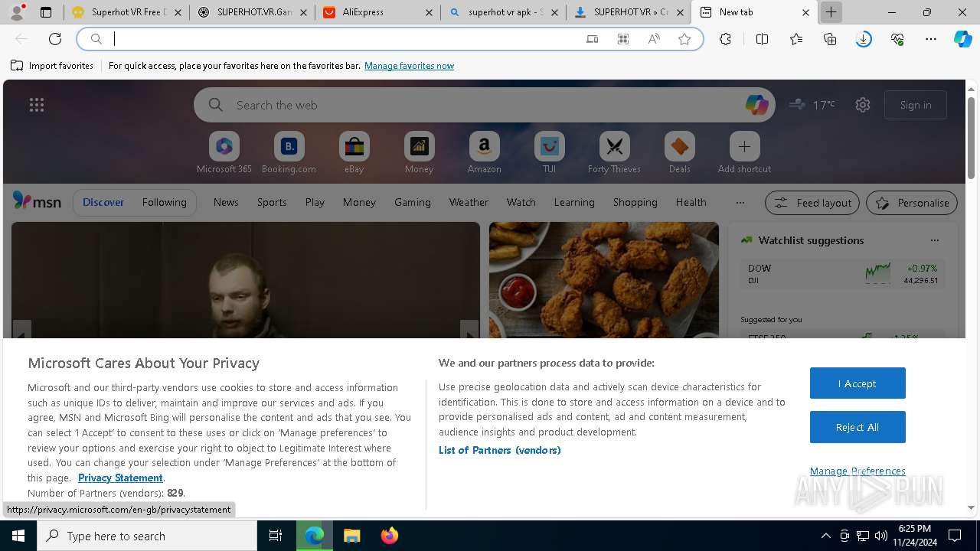Screen dimensions: 980x551
Task: Click Import favorites button
Action: [52, 66]
